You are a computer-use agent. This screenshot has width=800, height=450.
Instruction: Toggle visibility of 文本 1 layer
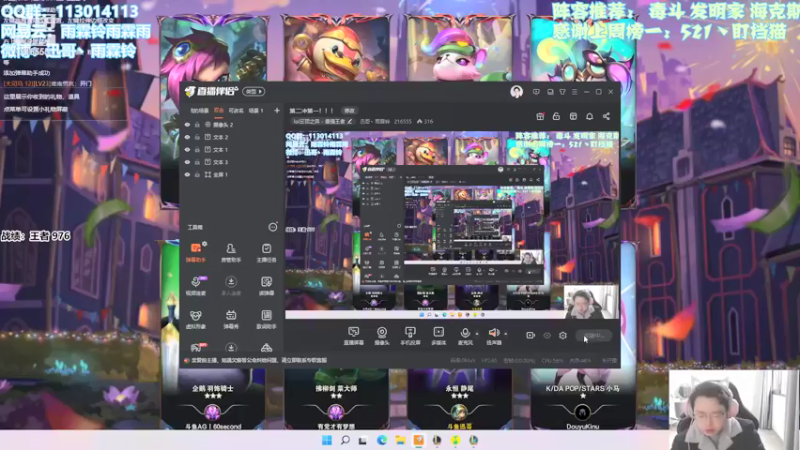tap(187, 149)
